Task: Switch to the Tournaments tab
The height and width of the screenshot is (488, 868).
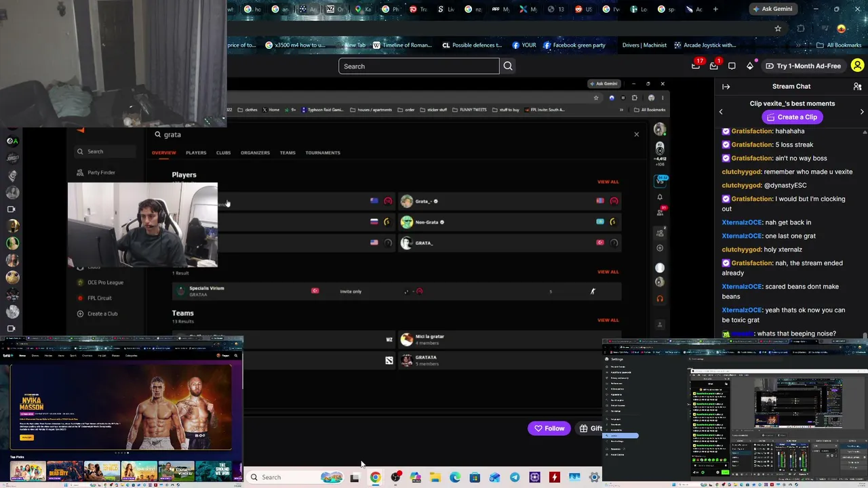Action: [323, 152]
